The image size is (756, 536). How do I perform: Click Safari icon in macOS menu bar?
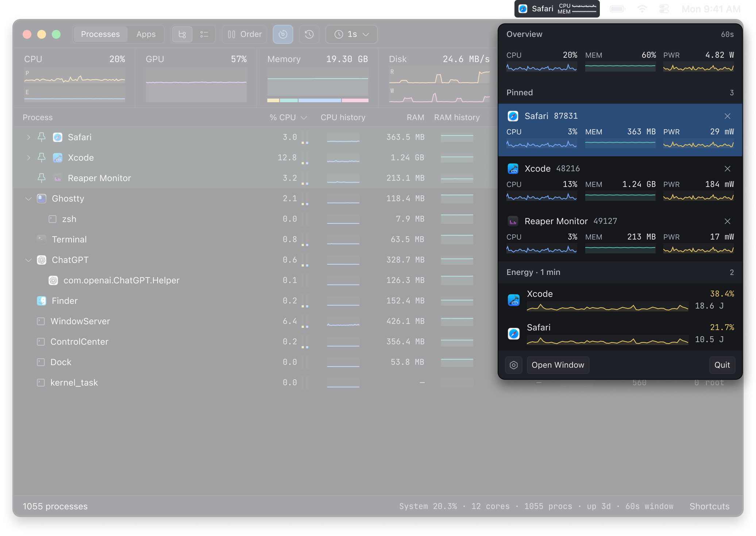point(523,9)
